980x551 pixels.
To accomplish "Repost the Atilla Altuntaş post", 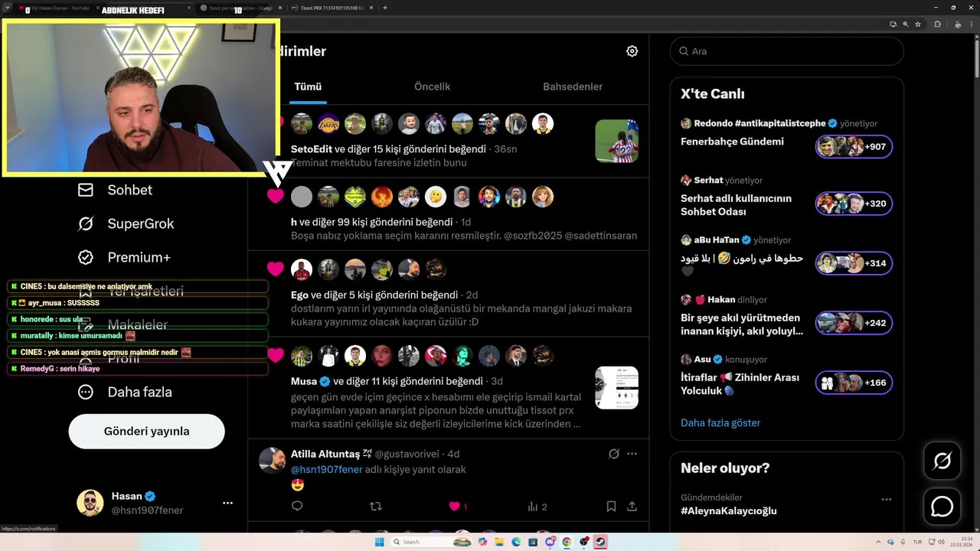I will 375,506.
